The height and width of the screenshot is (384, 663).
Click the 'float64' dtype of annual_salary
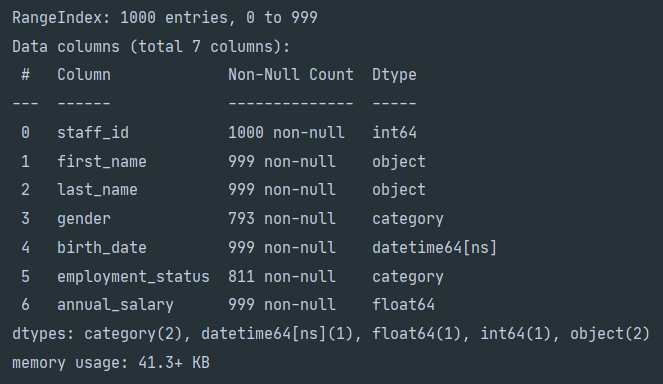click(x=403, y=305)
